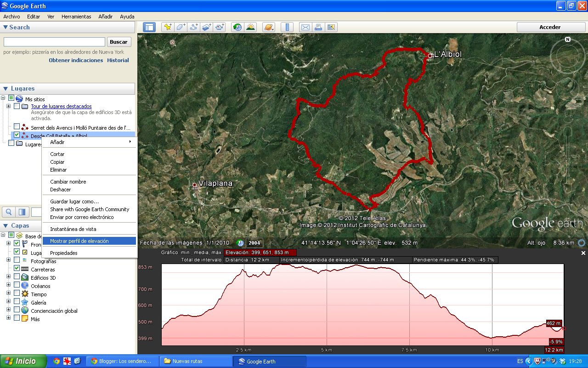Click the Vilaplana placemark on the map
This screenshot has height=368, width=588.
[x=195, y=186]
